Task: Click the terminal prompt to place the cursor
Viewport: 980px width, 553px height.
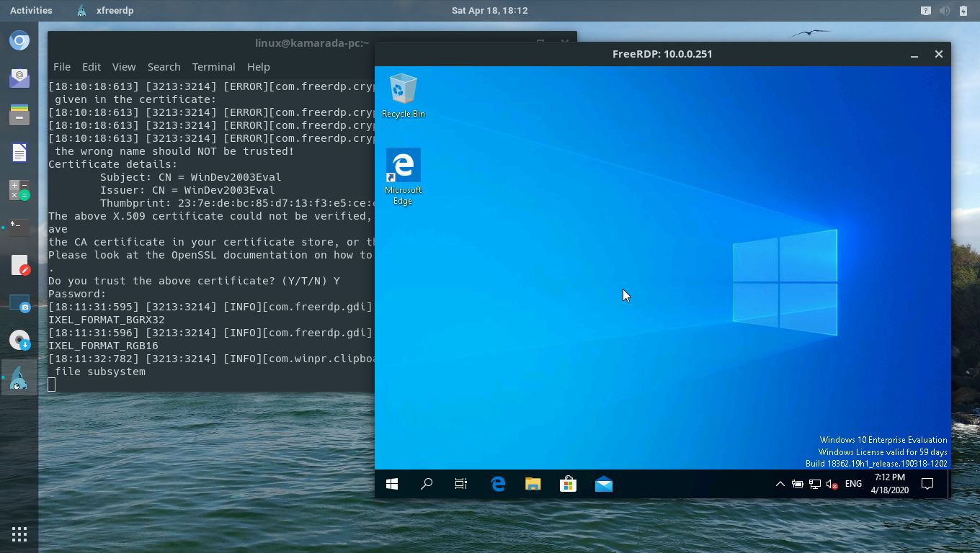Action: click(x=51, y=385)
